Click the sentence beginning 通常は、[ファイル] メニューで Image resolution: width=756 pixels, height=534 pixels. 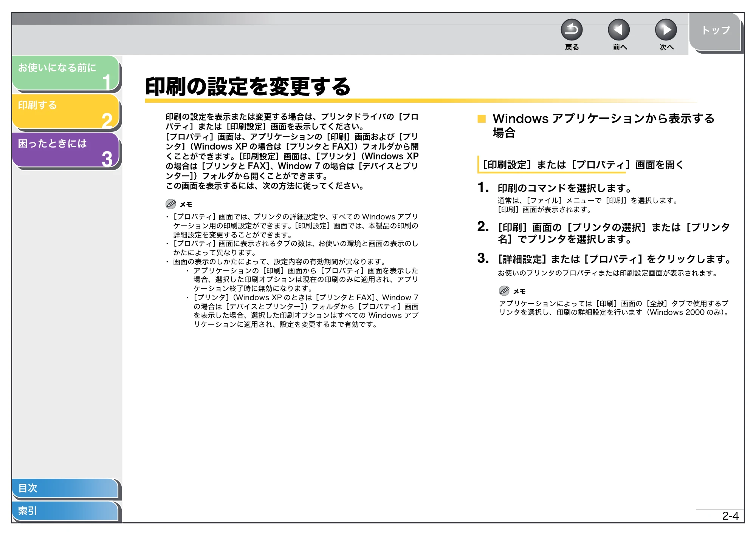pyautogui.click(x=588, y=201)
